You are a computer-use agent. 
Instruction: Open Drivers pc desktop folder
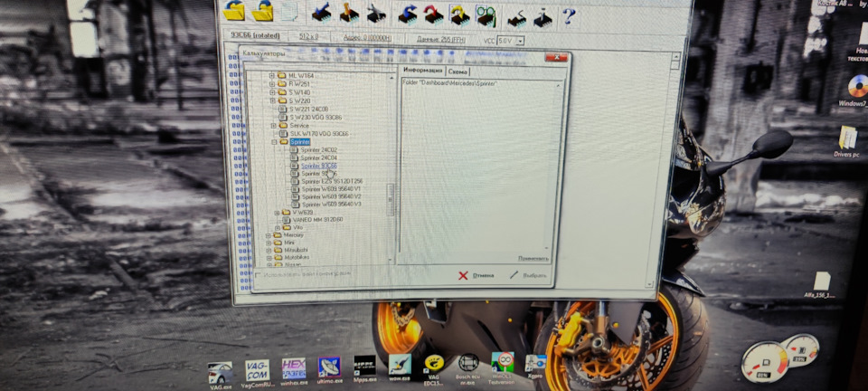coord(846,141)
